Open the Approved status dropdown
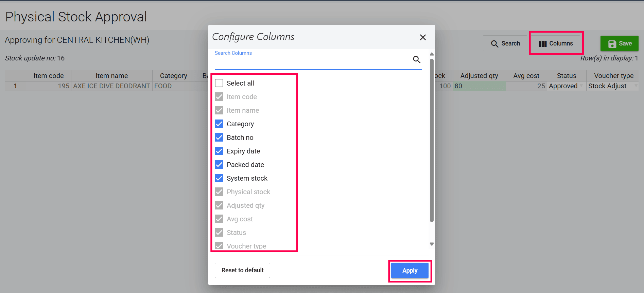This screenshot has width=644, height=293. click(581, 86)
